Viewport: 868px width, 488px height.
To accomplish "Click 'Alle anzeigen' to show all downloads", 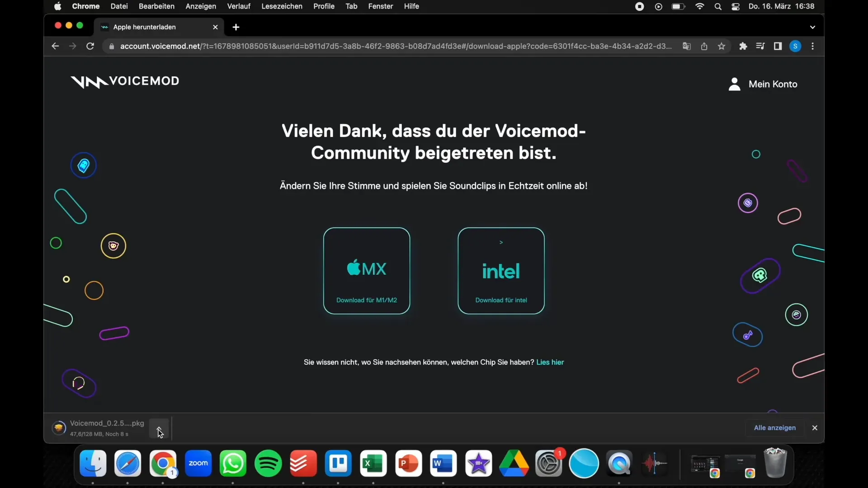I will [x=775, y=428].
